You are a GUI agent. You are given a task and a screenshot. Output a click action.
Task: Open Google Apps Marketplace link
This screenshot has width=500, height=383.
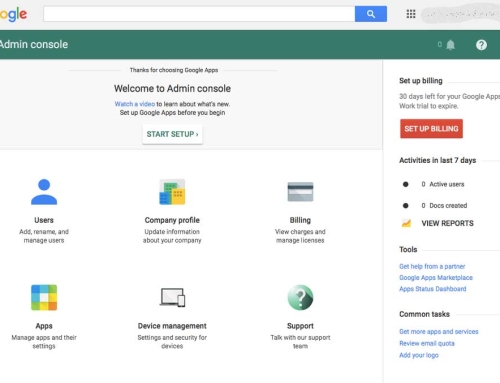click(436, 278)
